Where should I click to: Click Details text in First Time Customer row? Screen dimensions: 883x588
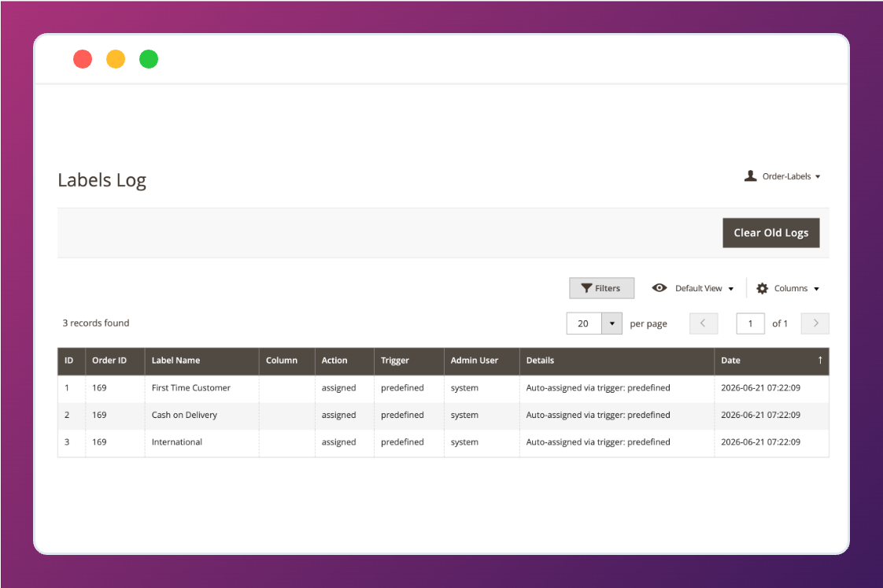[x=598, y=387]
